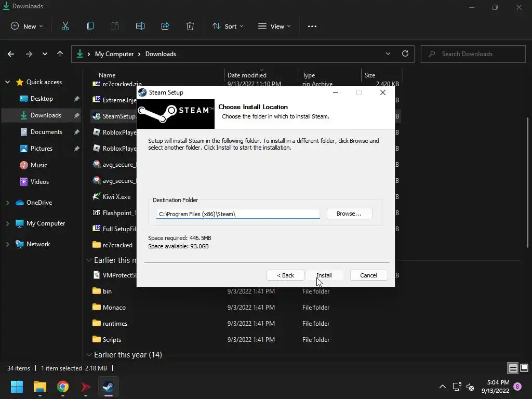Click Downloads in address breadcrumb
532x399 pixels.
pos(161,54)
